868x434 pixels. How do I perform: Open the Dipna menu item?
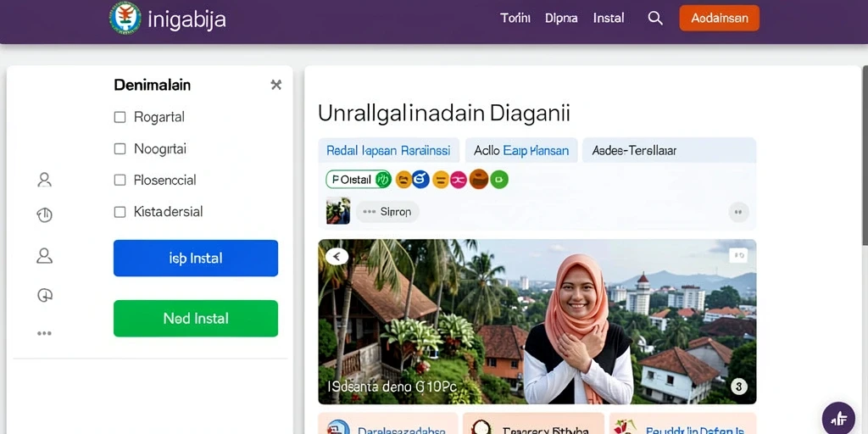[561, 19]
